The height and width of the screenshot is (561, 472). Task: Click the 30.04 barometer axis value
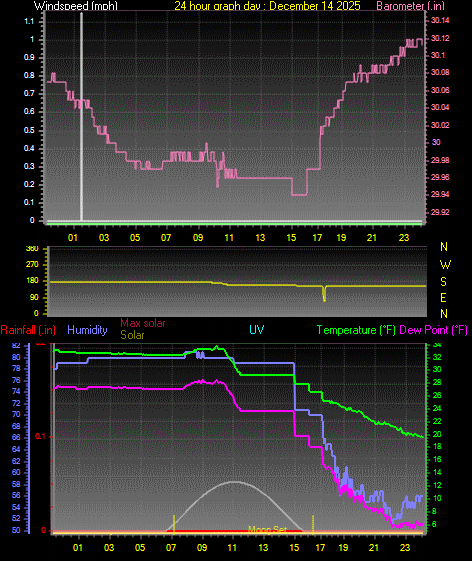coord(440,107)
